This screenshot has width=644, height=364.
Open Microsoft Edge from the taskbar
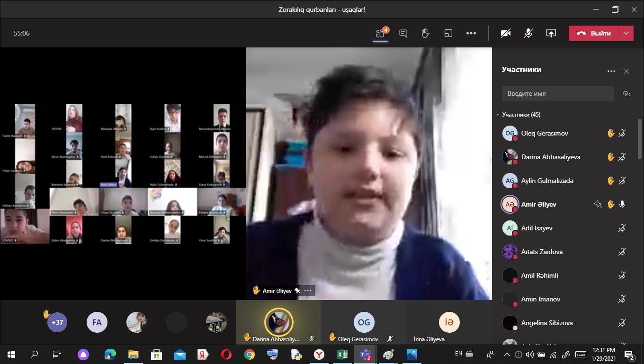(110, 355)
